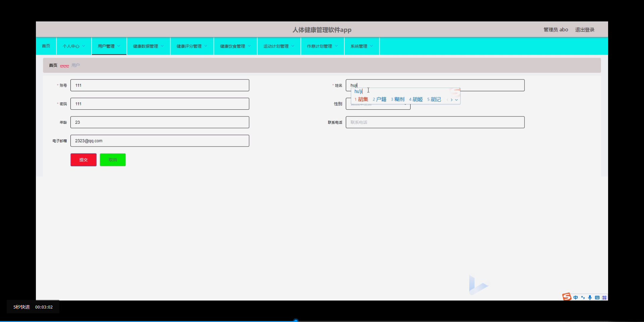Focus the 年龄 input field
The height and width of the screenshot is (322, 644).
(160, 122)
